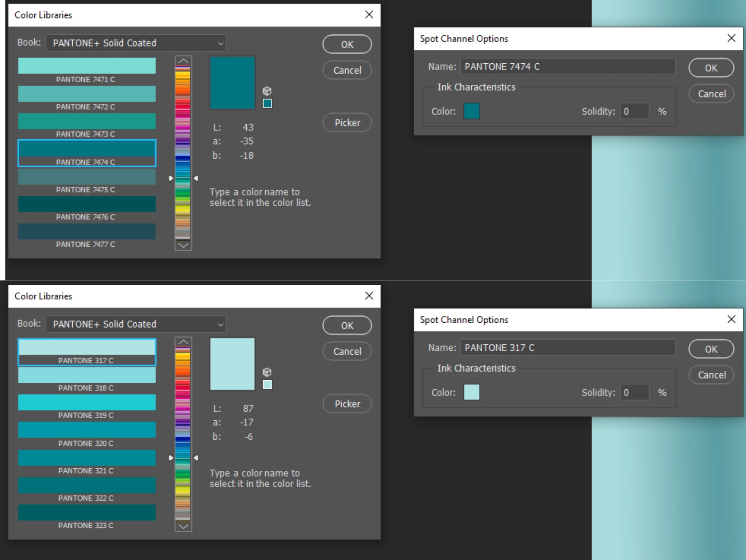
Task: Click large teal preview in top Color Libraries
Action: [232, 83]
